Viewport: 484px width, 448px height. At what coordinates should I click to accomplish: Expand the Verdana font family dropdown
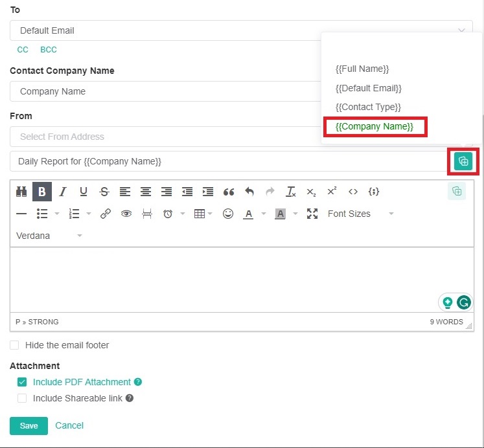click(49, 236)
